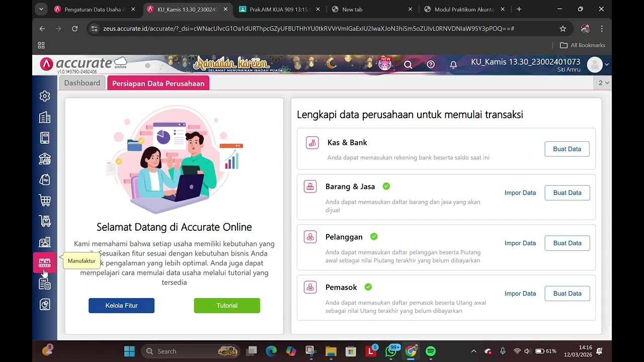Click Impor Data for Pemasok
Image resolution: width=644 pixels, height=362 pixels.
click(x=520, y=293)
